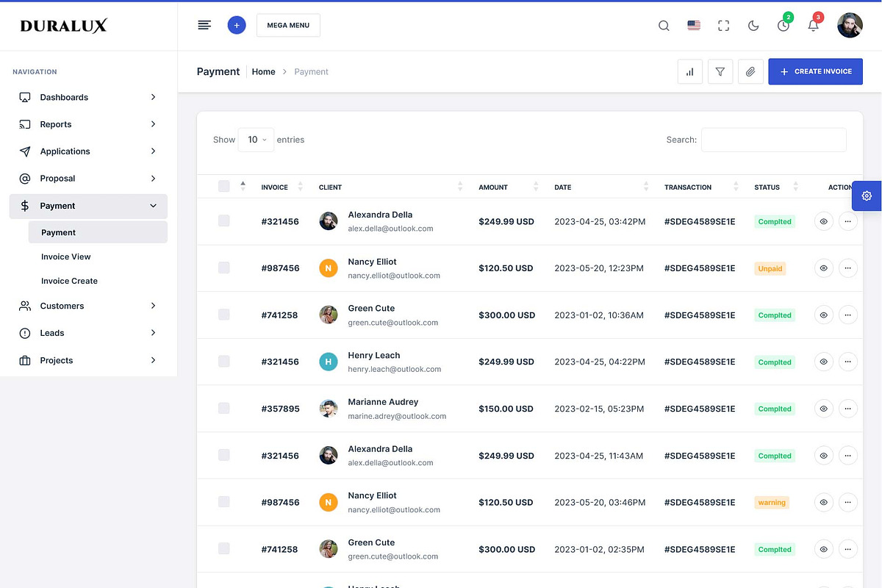This screenshot has height=588, width=882.
Task: View Nancy Elliot warning invoice via eye icon
Action: point(824,502)
